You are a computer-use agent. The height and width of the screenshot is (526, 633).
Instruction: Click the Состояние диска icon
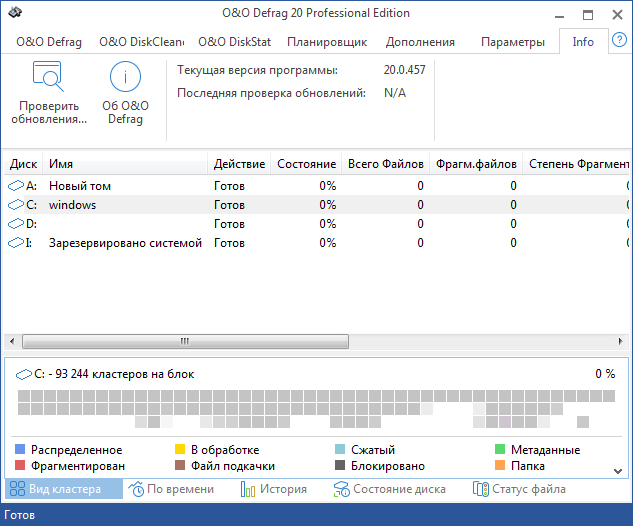pos(342,489)
